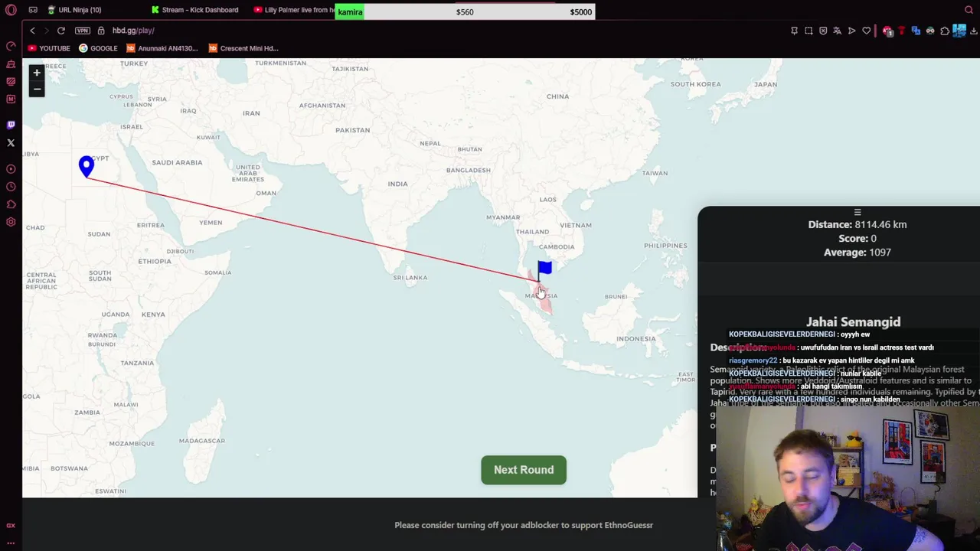Viewport: 980px width, 551px height.
Task: Open the browser tab search magnifier
Action: click(x=969, y=10)
